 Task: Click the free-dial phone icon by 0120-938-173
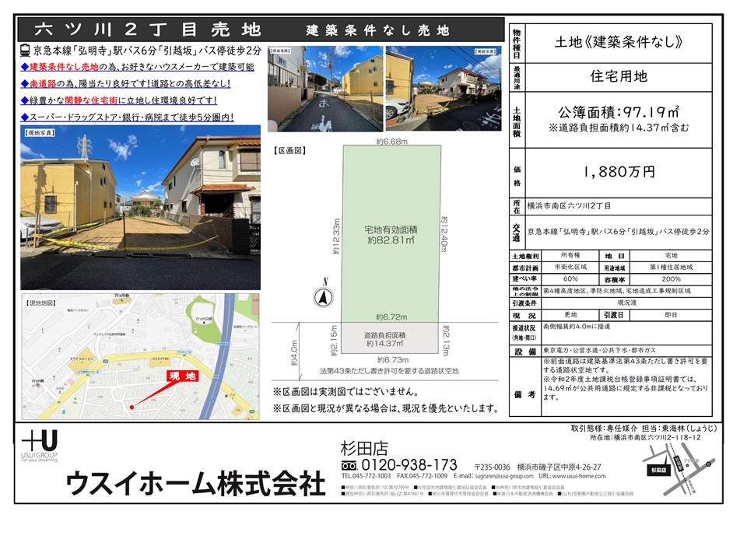[349, 465]
